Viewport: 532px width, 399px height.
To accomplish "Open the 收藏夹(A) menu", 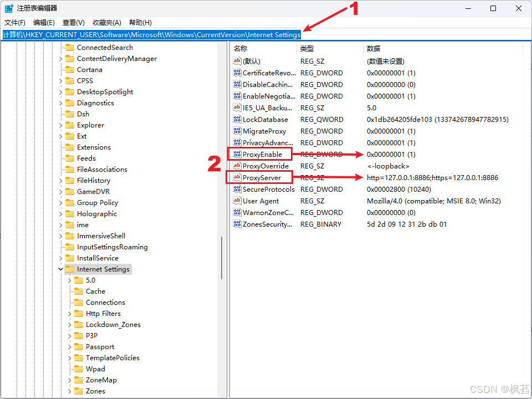I will [x=106, y=22].
